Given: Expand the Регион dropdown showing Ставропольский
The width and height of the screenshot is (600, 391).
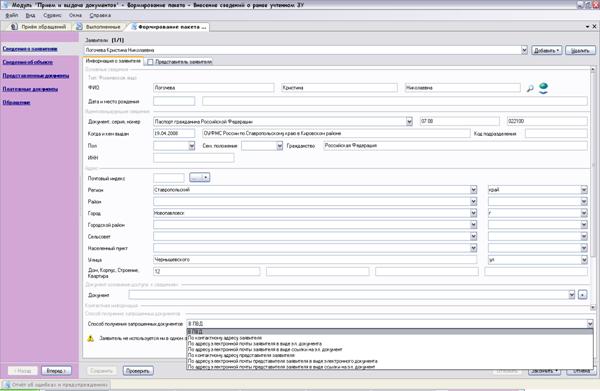Looking at the screenshot, I should click(473, 190).
